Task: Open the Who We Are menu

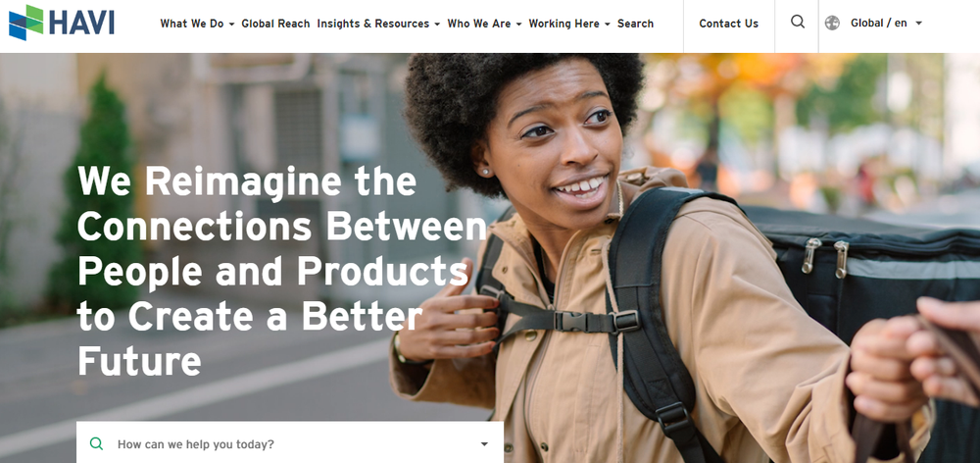Action: [479, 24]
